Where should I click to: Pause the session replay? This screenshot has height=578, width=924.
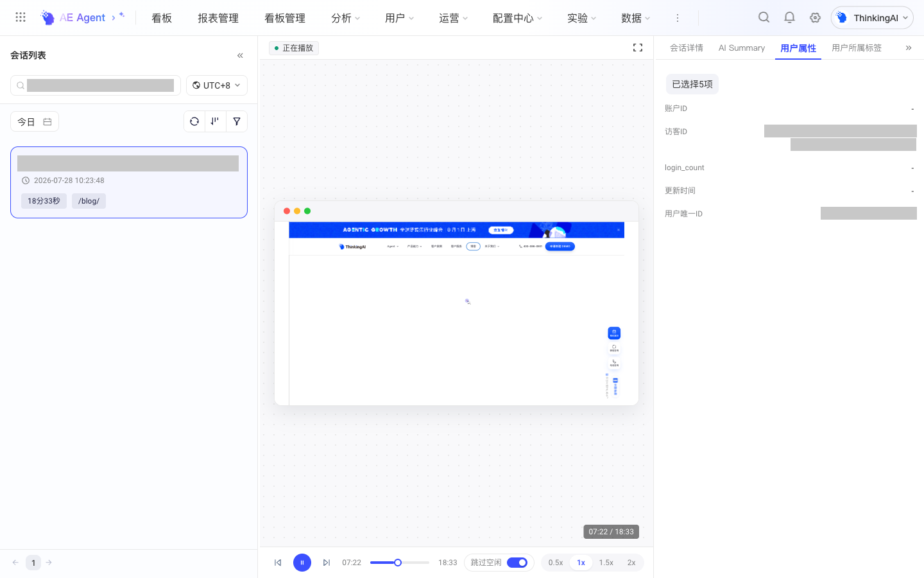tap(302, 563)
